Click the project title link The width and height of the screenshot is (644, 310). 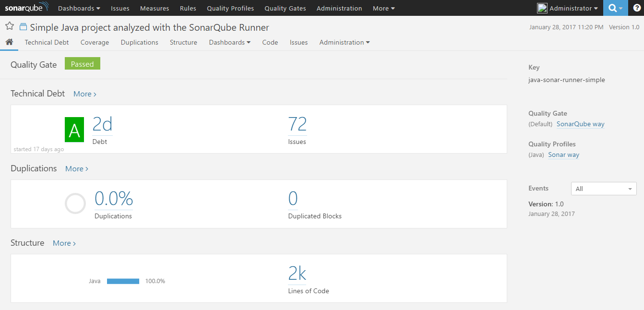[x=150, y=27]
